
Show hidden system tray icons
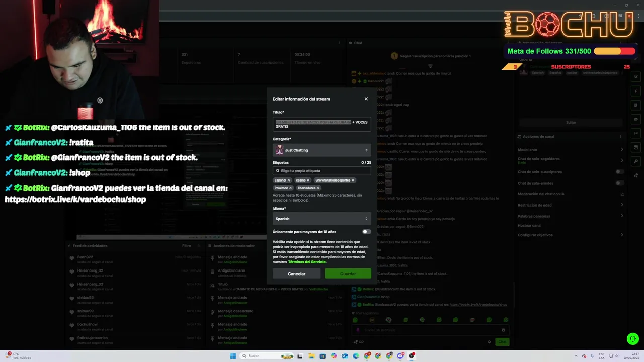pyautogui.click(x=576, y=356)
